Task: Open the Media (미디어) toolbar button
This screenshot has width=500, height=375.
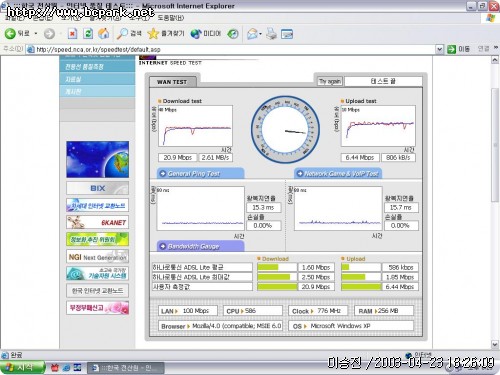Action: pyautogui.click(x=206, y=34)
